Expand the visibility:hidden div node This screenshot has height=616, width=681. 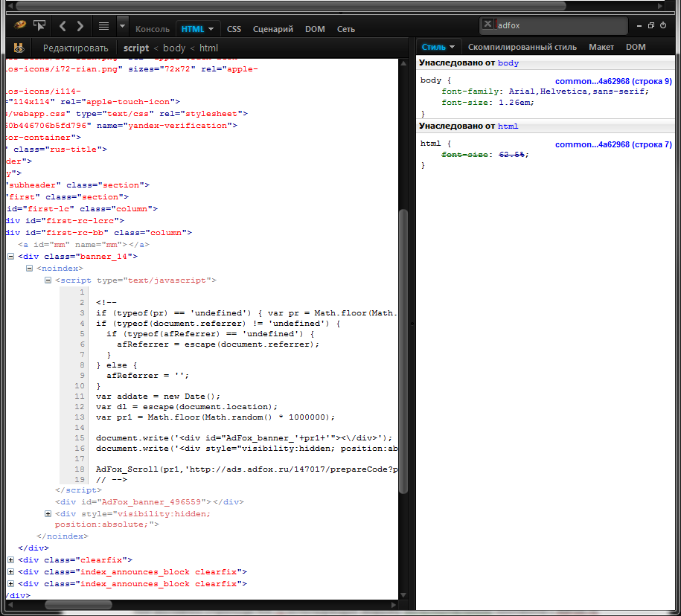pyautogui.click(x=48, y=513)
